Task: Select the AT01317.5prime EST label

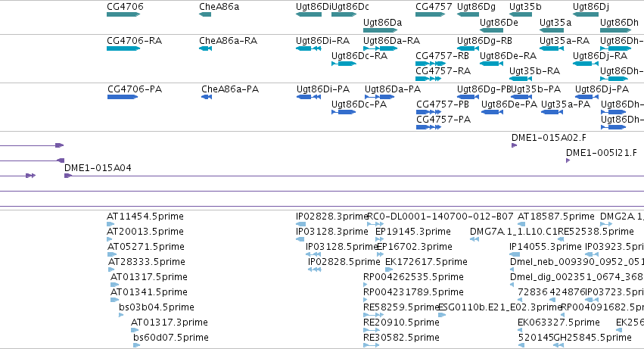Action: click(149, 278)
